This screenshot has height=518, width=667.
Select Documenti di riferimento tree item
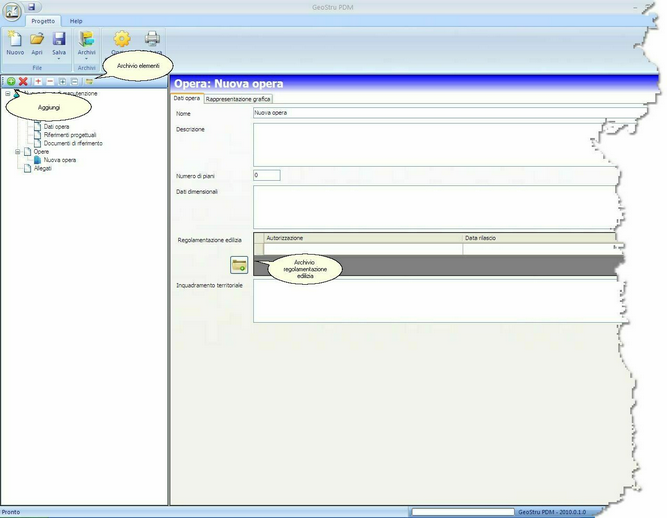click(73, 143)
